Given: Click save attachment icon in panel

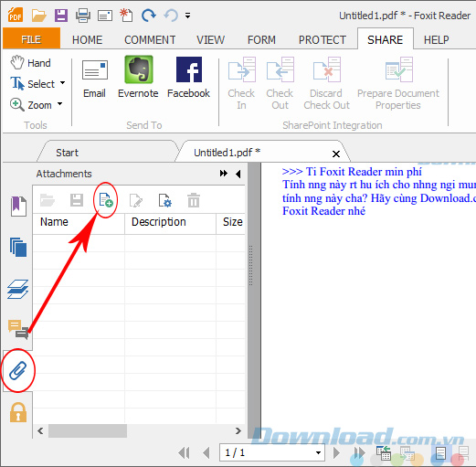Looking at the screenshot, I should (x=77, y=200).
